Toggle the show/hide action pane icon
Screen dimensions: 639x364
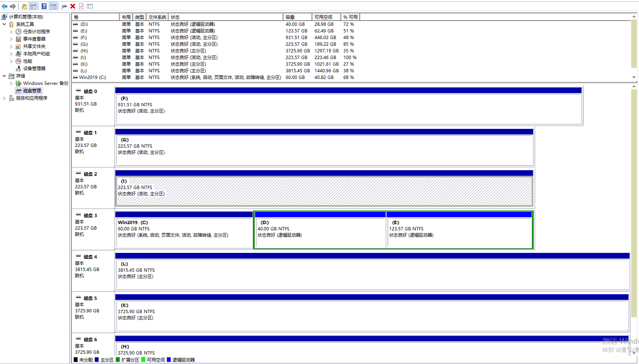click(53, 6)
